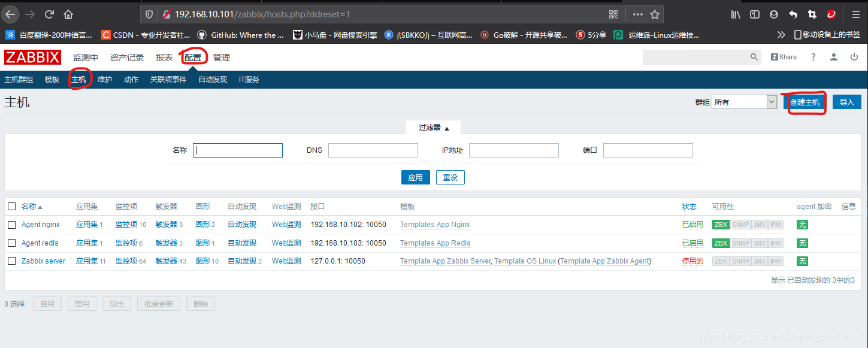Focus the 名称 filter input field

(238, 150)
